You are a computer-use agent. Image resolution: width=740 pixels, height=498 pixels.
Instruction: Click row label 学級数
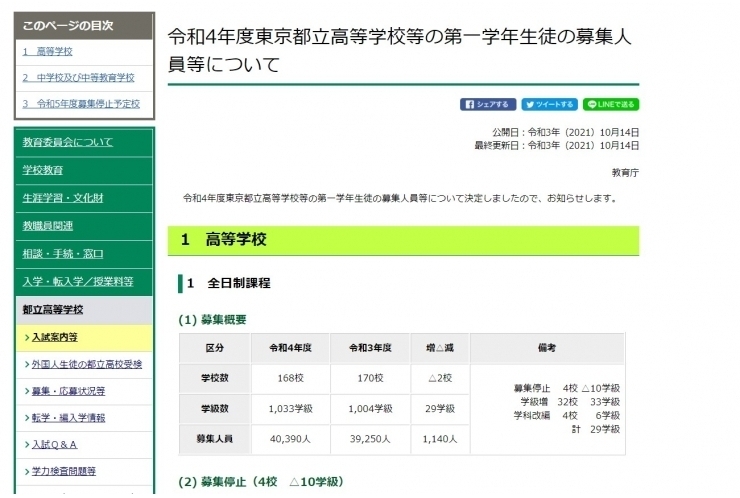click(215, 409)
